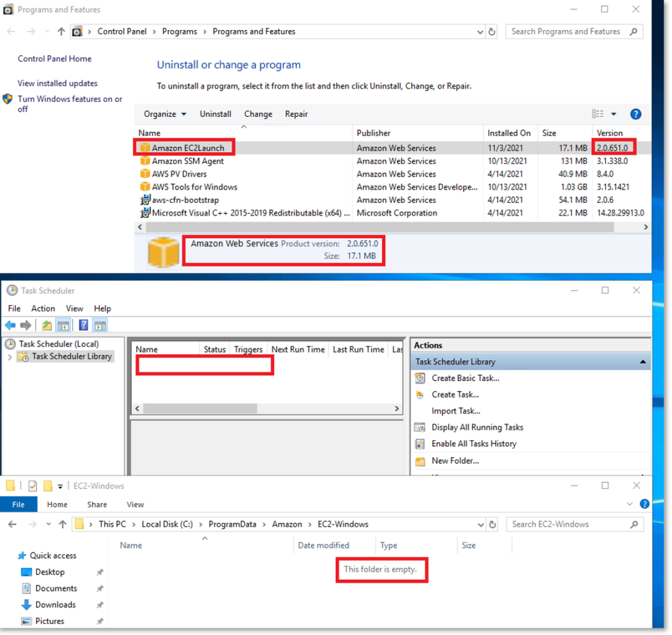The height and width of the screenshot is (635, 672).
Task: Click Downloads arrow icon in Explorer sidebar
Action: point(26,605)
